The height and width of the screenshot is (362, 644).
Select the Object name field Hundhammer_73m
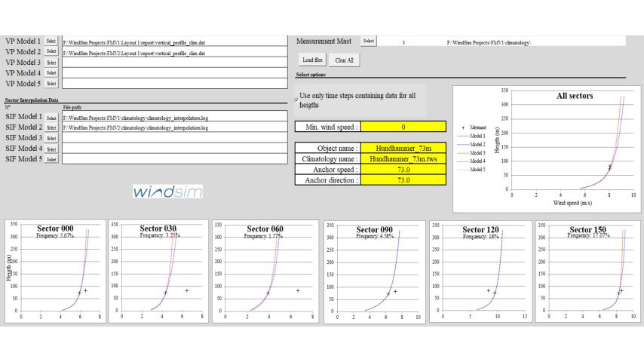click(403, 149)
